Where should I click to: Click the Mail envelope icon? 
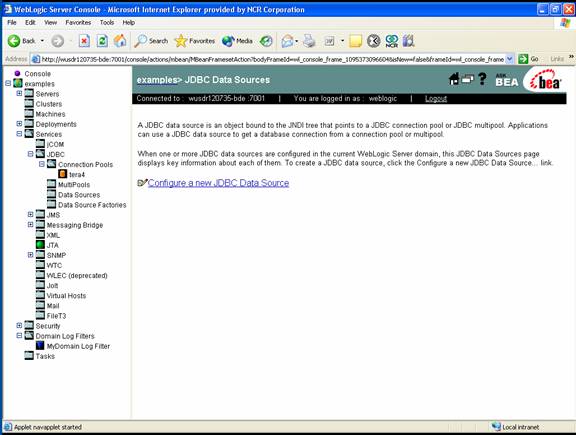[287, 41]
